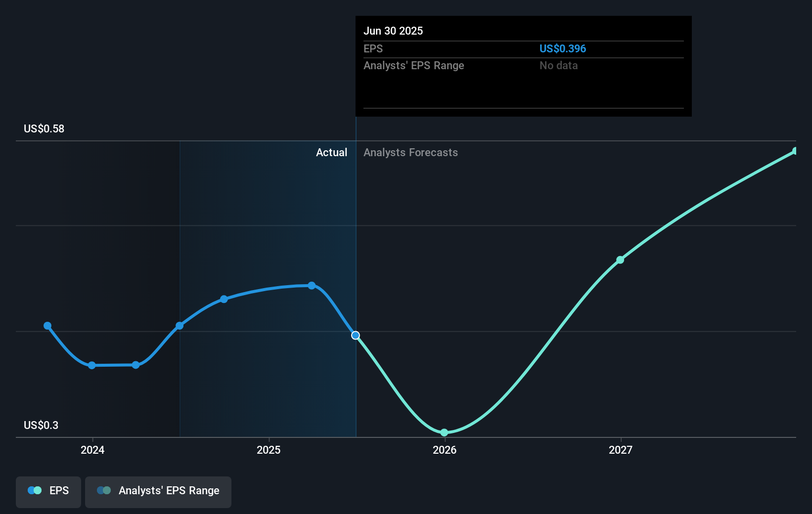Click the US$0.58 axis label
812x514 pixels.
tap(44, 128)
